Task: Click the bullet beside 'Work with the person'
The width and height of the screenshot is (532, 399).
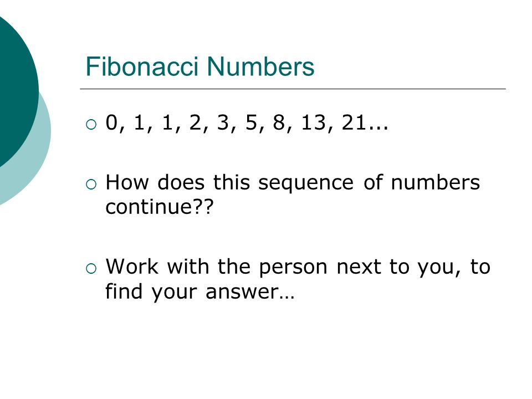Action: click(x=91, y=268)
